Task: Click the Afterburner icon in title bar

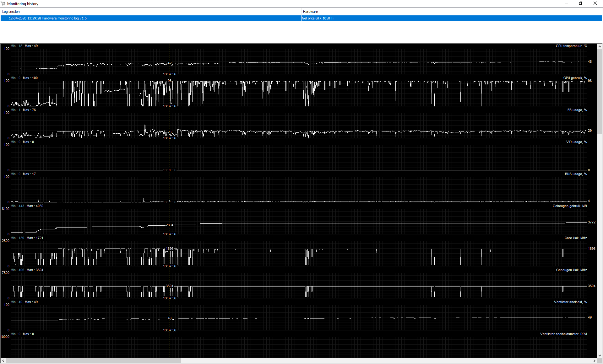Action: coord(3,3)
